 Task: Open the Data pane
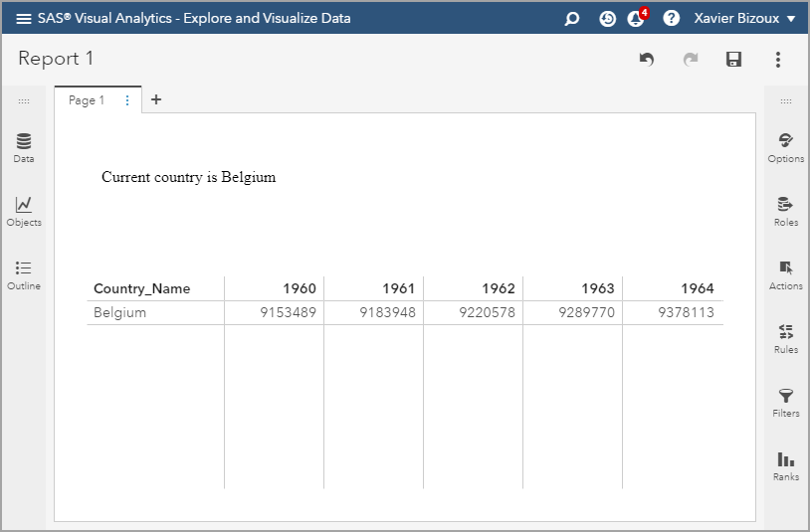click(x=24, y=147)
